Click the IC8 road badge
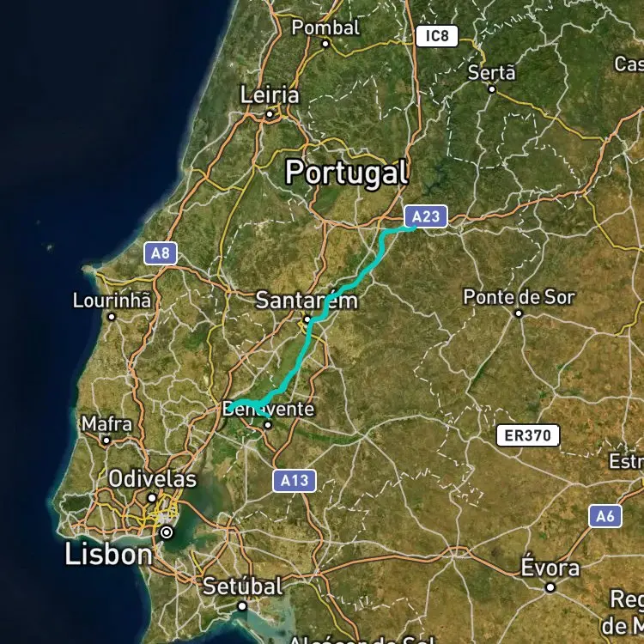 click(x=437, y=36)
